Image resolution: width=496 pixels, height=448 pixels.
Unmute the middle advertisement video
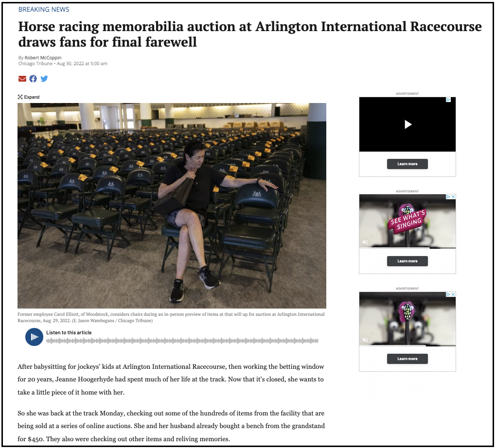(x=365, y=241)
